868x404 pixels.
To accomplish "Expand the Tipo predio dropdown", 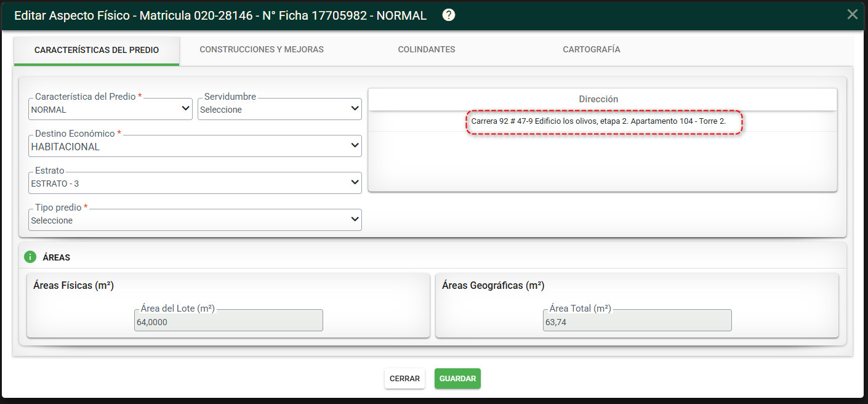I will (195, 220).
